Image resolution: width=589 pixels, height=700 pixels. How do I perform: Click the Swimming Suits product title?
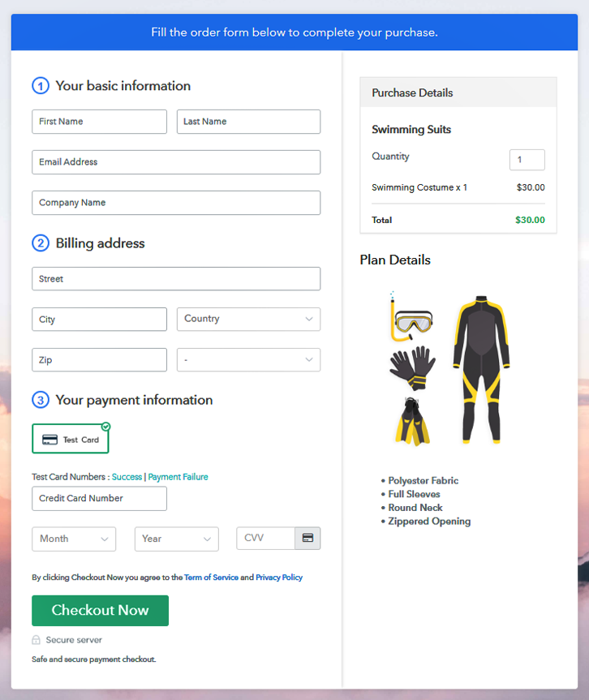click(411, 130)
